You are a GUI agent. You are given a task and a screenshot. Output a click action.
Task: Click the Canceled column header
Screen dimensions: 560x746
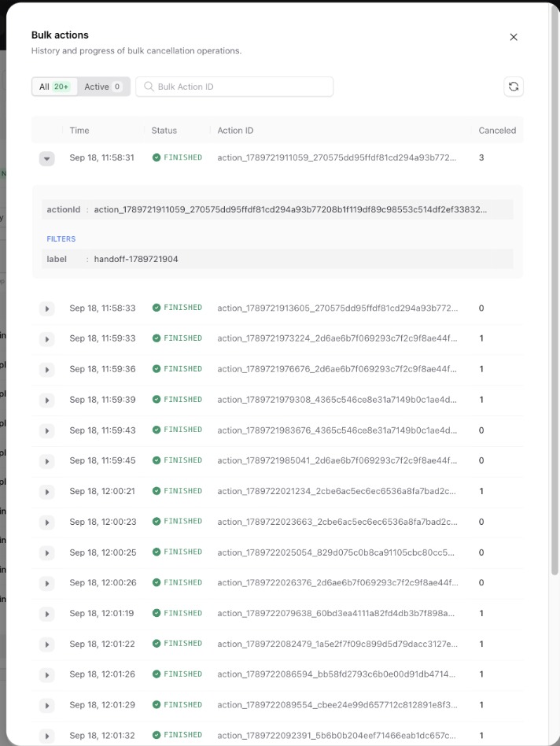(497, 131)
